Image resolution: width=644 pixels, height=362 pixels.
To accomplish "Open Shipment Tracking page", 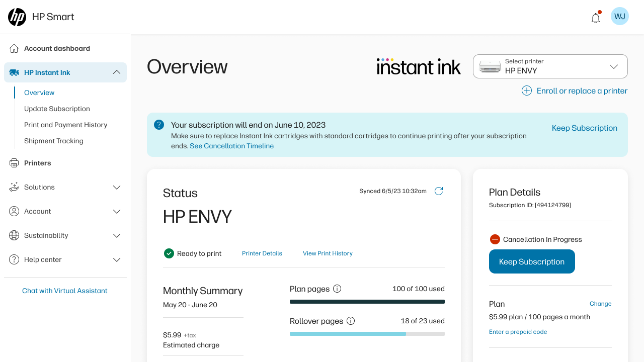I will click(x=54, y=141).
